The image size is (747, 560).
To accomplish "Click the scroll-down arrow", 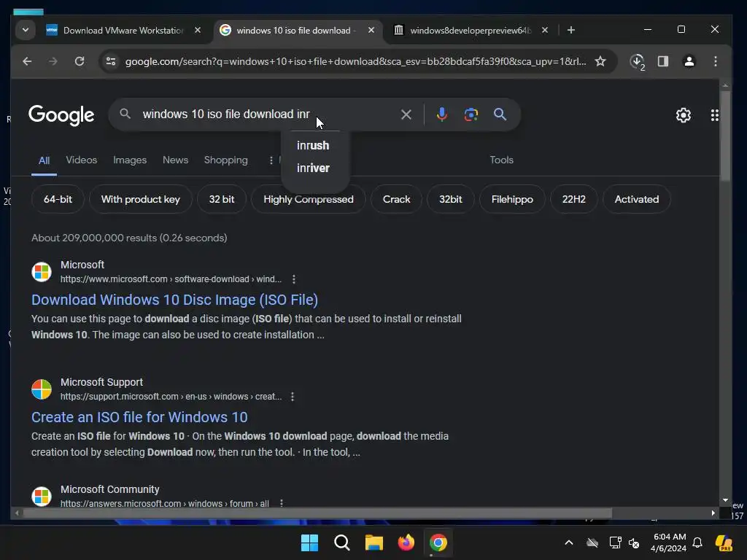I will [x=725, y=500].
